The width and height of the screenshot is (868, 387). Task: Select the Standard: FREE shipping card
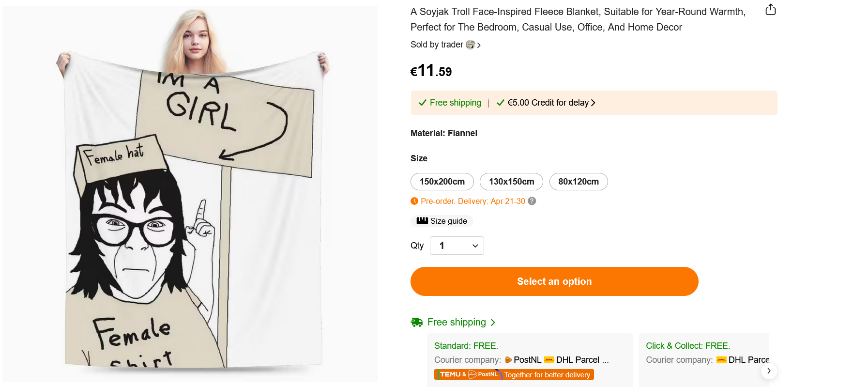(529, 359)
